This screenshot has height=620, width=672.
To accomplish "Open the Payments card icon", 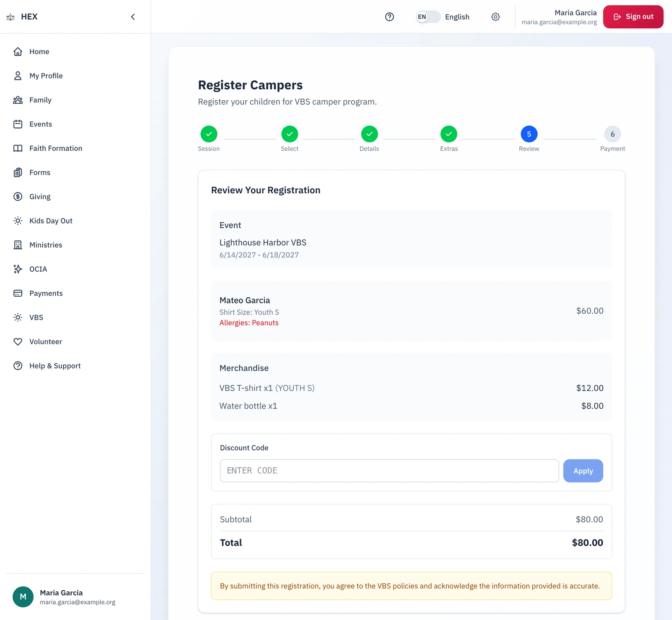I will coord(18,293).
